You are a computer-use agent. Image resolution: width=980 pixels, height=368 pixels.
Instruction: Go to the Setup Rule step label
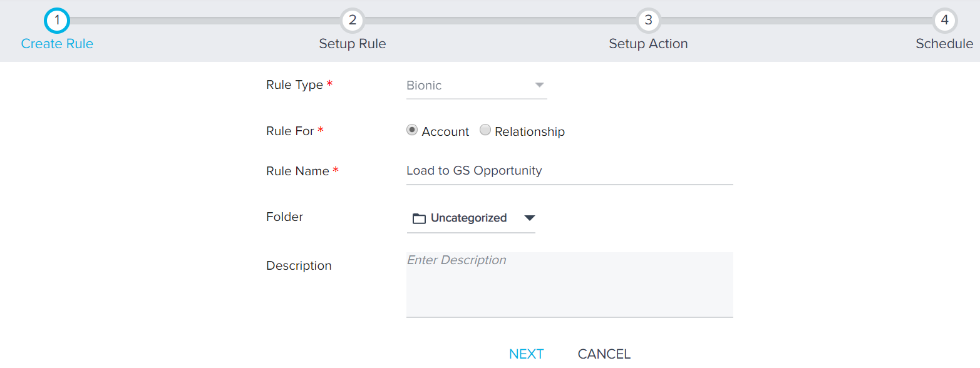[x=353, y=44]
